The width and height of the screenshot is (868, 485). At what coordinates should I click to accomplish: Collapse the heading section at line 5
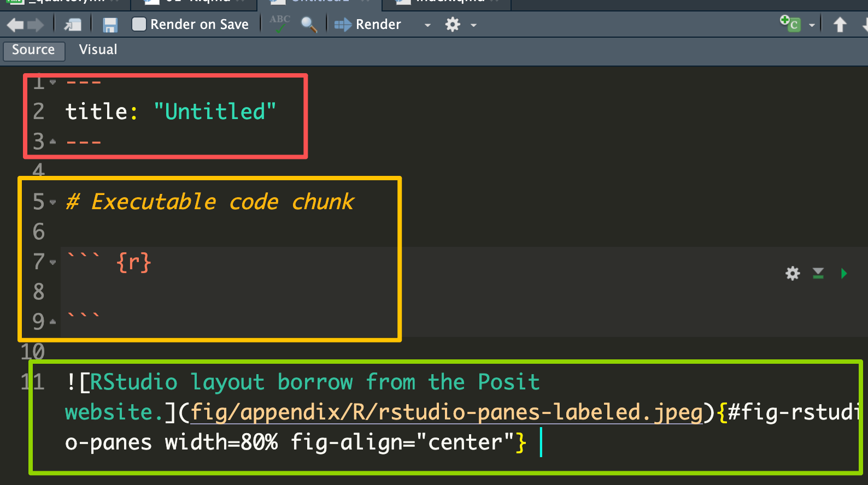[53, 202]
